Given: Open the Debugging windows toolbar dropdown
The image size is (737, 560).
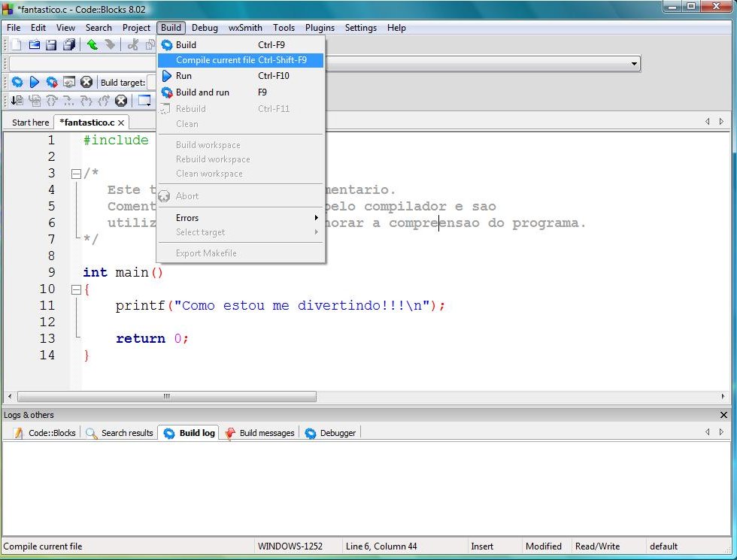Looking at the screenshot, I should click(x=144, y=101).
